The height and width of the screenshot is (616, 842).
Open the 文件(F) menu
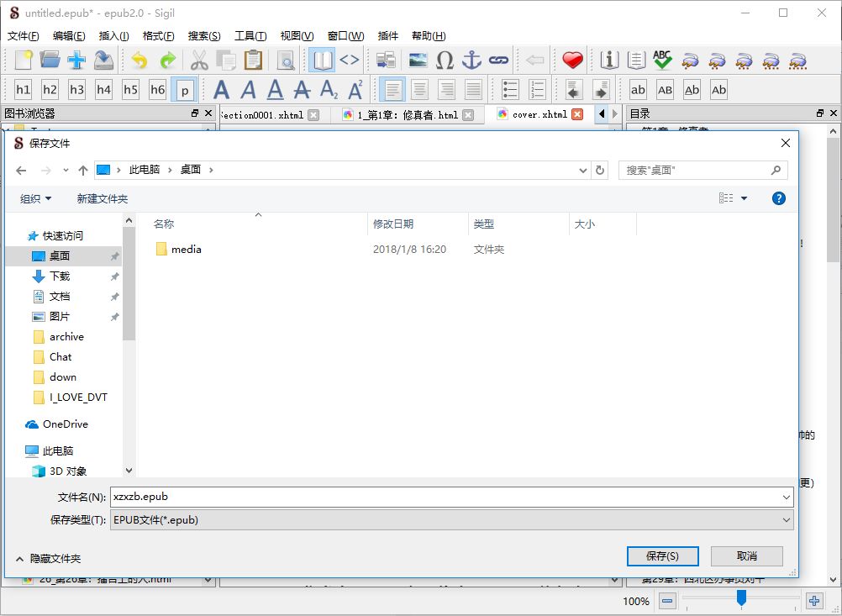click(23, 36)
